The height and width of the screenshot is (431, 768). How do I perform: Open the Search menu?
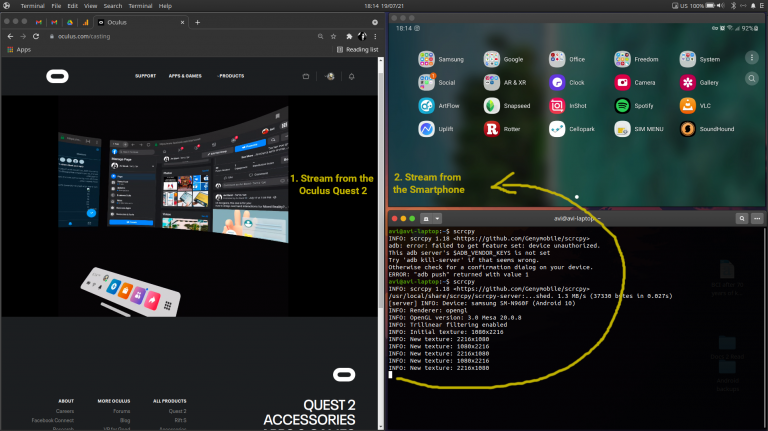(x=113, y=6)
